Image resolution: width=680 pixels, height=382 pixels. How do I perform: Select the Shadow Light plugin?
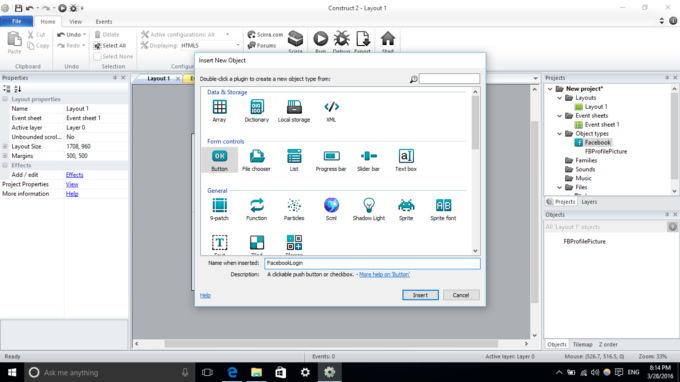pyautogui.click(x=369, y=209)
